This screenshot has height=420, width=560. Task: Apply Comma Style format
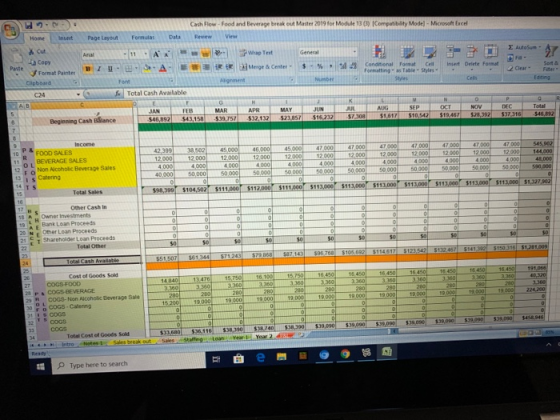(x=331, y=66)
